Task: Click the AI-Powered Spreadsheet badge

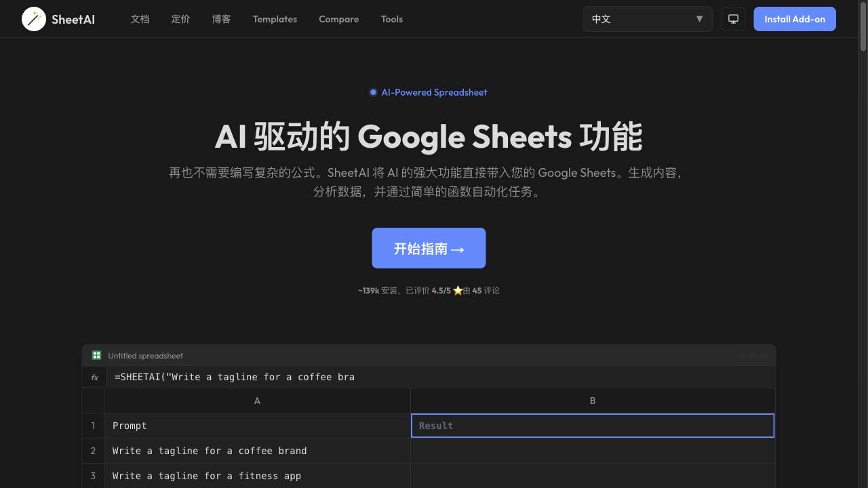Action: 428,92
